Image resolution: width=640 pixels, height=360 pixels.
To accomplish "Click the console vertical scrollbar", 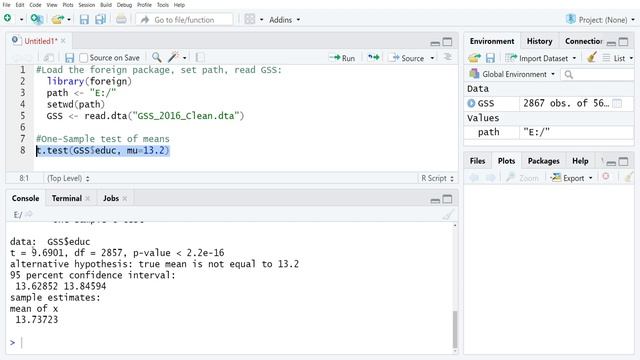I will pyautogui.click(x=455, y=329).
